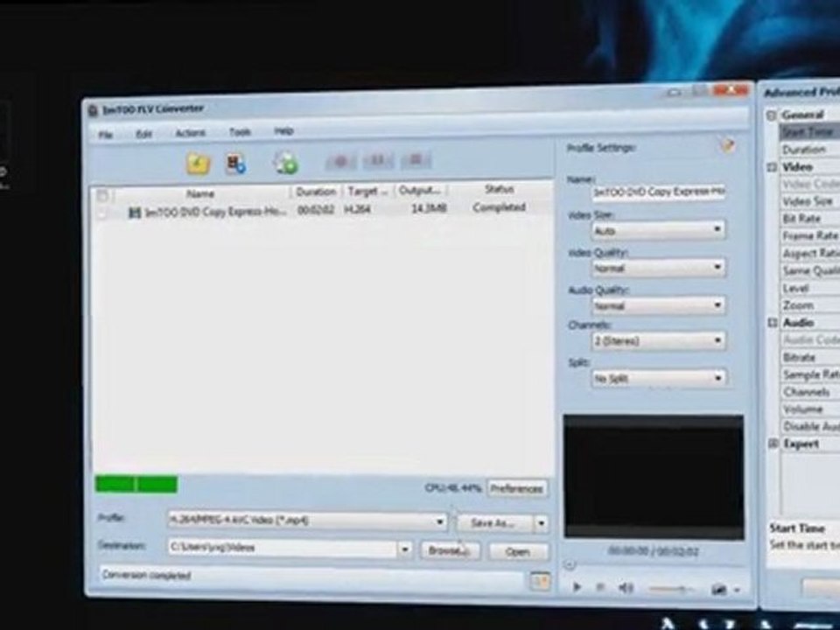Tick the checkbox of the ImTOO DVD file row

point(101,213)
